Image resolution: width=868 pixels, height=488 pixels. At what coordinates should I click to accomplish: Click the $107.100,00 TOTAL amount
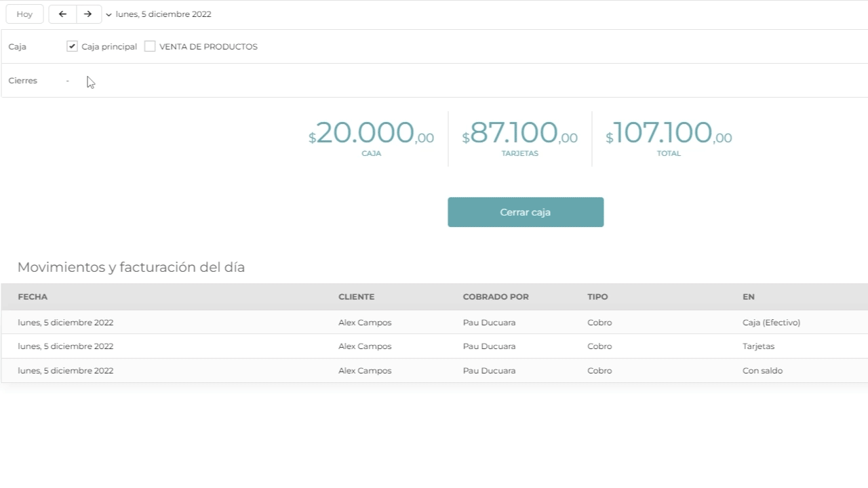click(669, 138)
